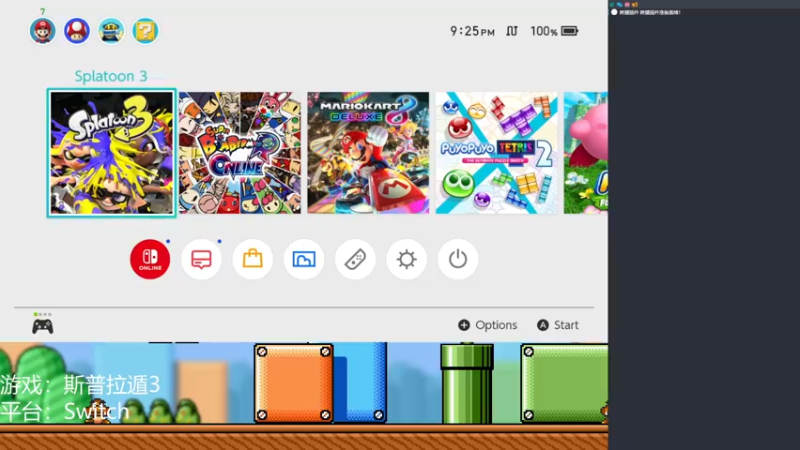Screen dimensions: 800x450
Task: Select the question block user profile icon
Action: (x=145, y=31)
